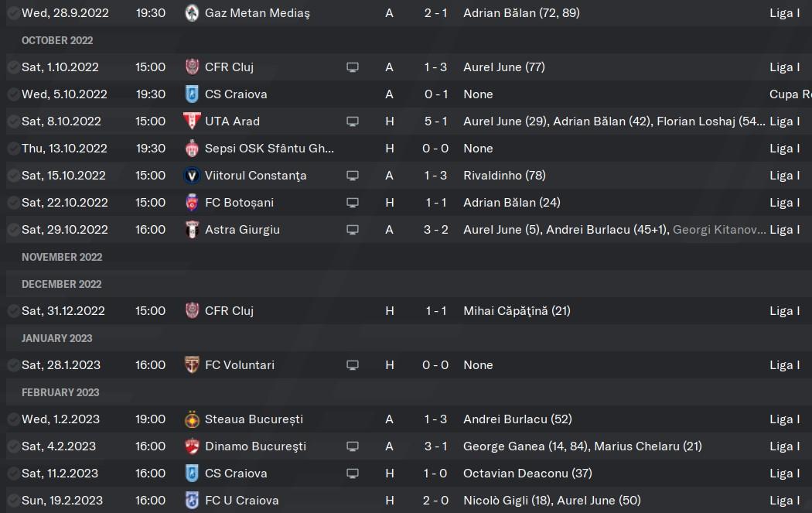Click the Astra Giurgiu club badge
The image size is (812, 513).
coord(192,230)
